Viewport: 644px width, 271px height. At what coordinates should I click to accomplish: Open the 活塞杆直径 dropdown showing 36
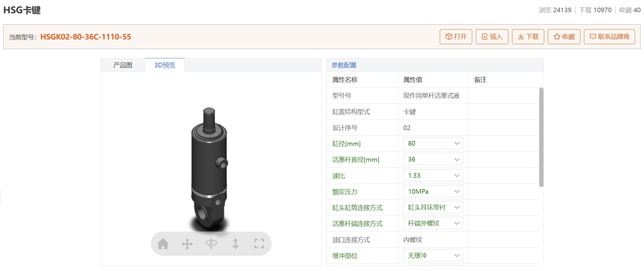coord(433,159)
